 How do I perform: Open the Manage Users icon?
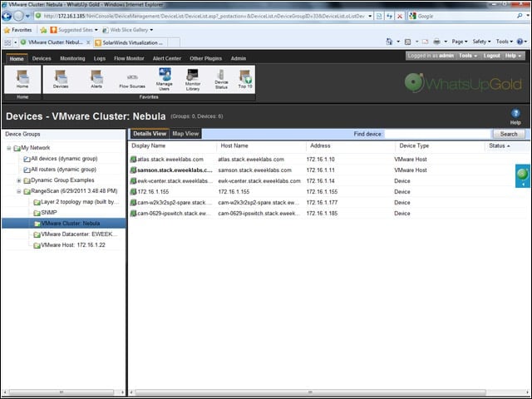click(x=165, y=79)
